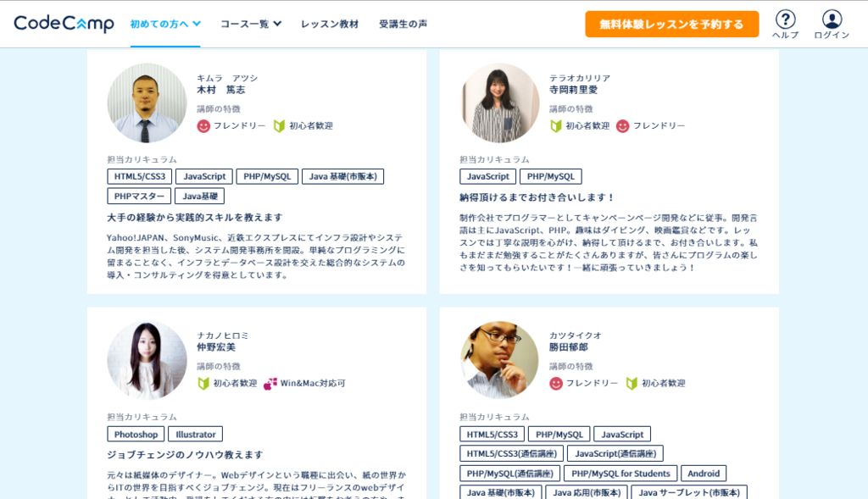The image size is (868, 499).
Task: Open 勝田郁郎's profile photo
Action: (x=499, y=360)
